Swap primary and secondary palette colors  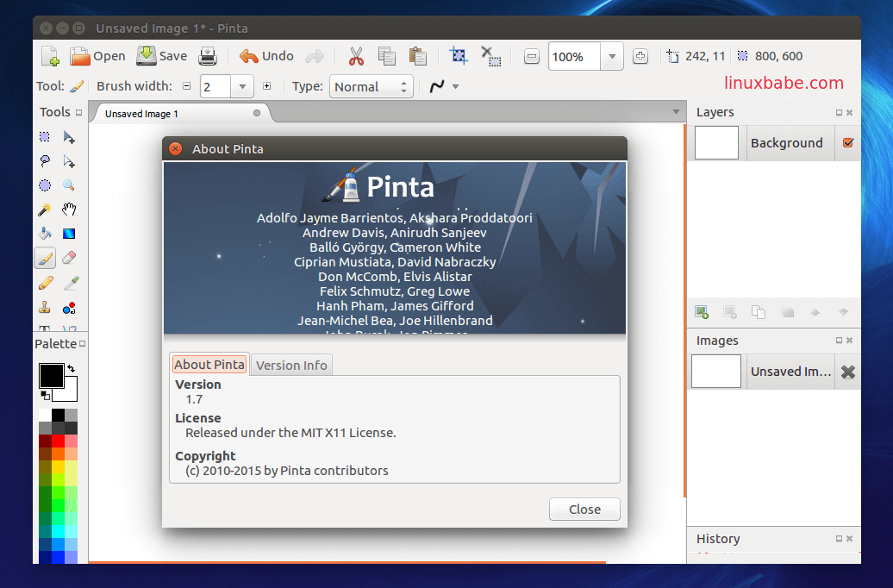tap(71, 368)
